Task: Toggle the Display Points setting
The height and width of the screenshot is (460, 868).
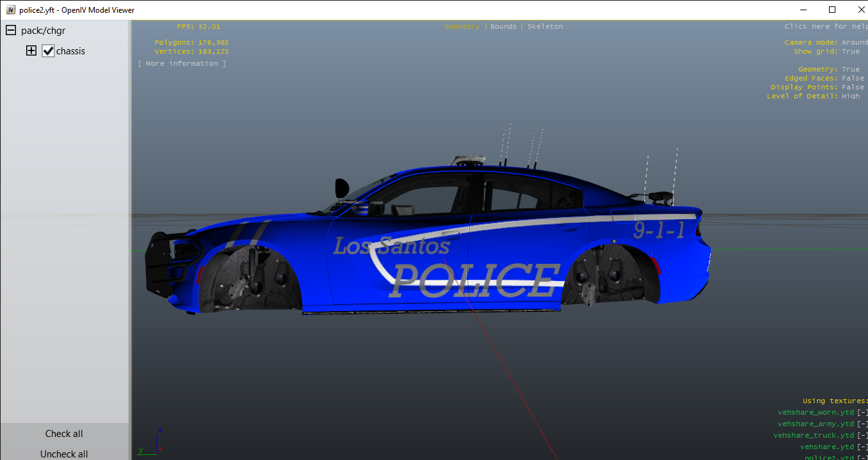Action: click(852, 87)
